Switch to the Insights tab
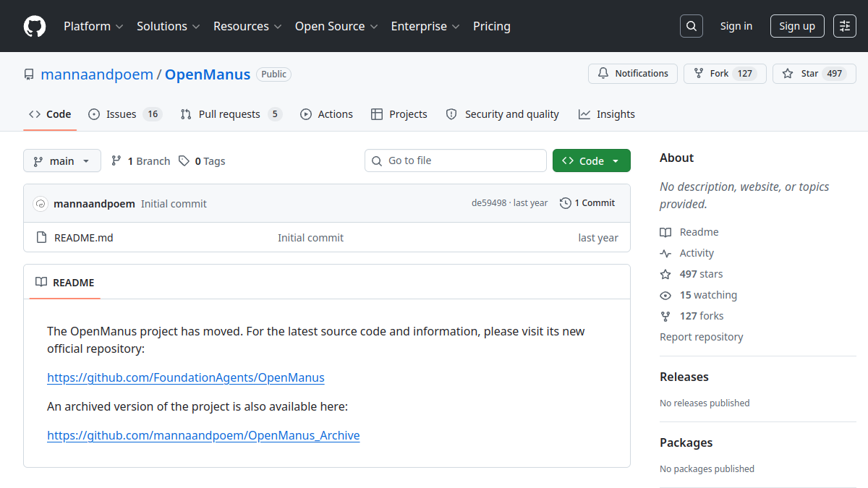868x488 pixels. (607, 114)
